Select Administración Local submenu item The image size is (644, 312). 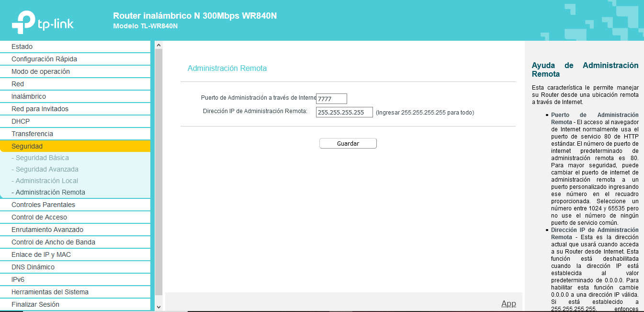pyautogui.click(x=47, y=181)
